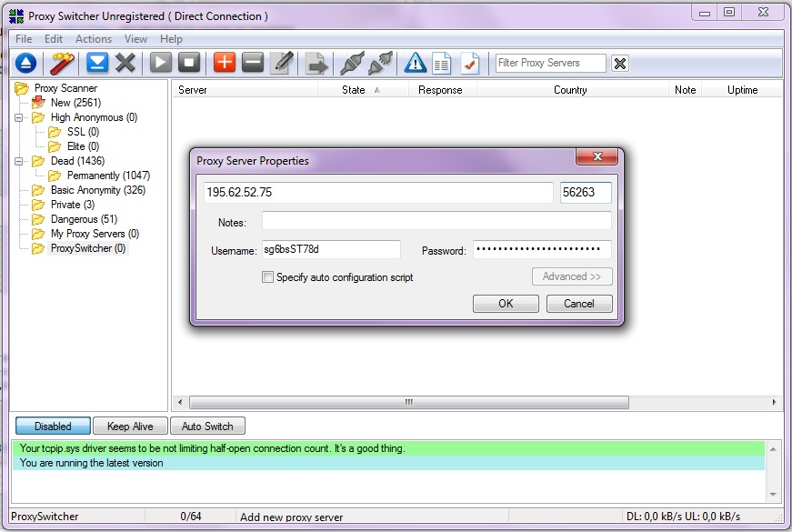This screenshot has width=792, height=532.
Task: Select the Dangerous (51) folder
Action: [84, 219]
